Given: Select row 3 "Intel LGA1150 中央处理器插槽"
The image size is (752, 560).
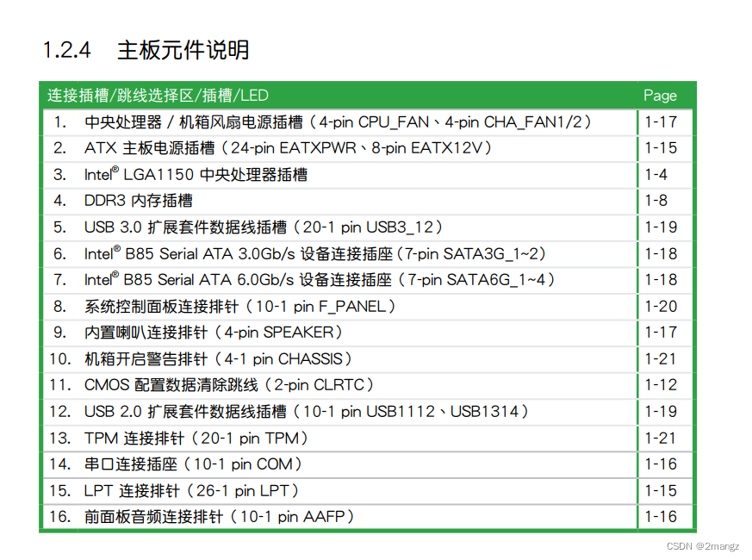Looking at the screenshot, I should click(x=196, y=174).
